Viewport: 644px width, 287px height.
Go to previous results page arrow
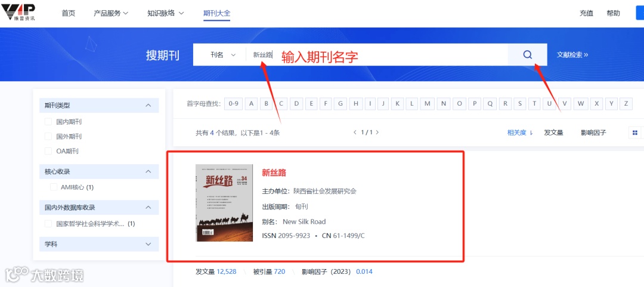coord(355,132)
